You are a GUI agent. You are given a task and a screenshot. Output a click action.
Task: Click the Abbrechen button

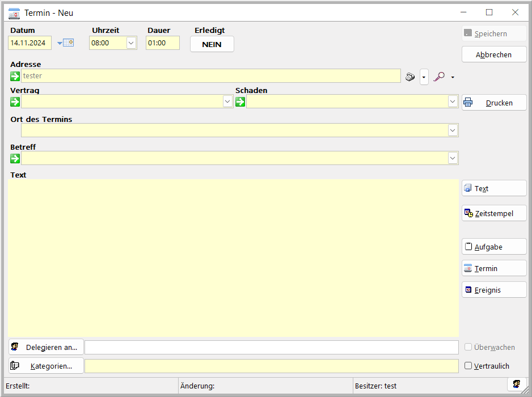493,54
